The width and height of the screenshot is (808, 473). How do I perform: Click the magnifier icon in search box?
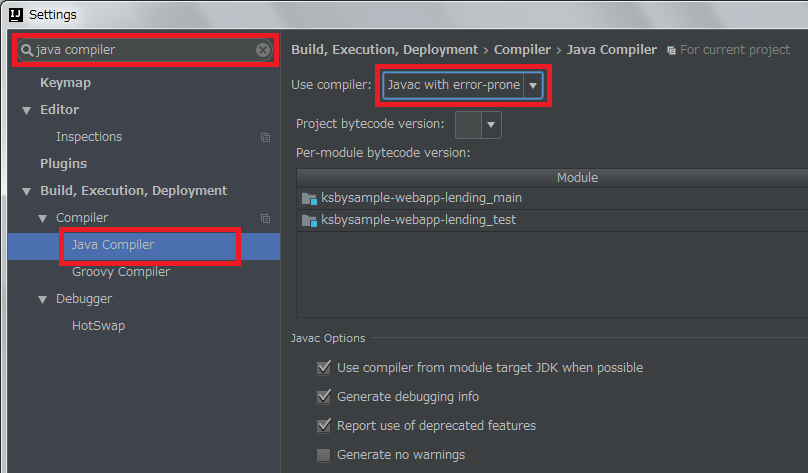[x=27, y=50]
